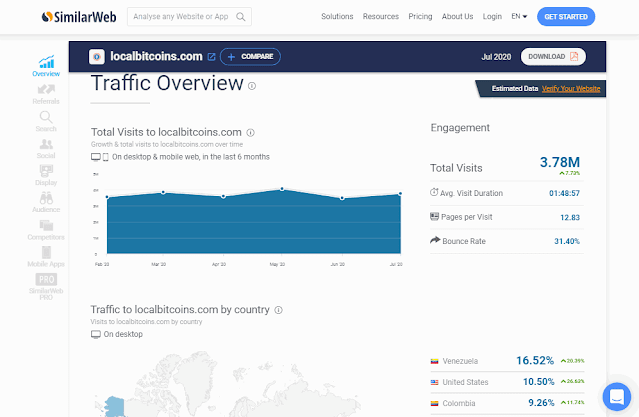Open info icon beside Total Visits heading

point(251,132)
